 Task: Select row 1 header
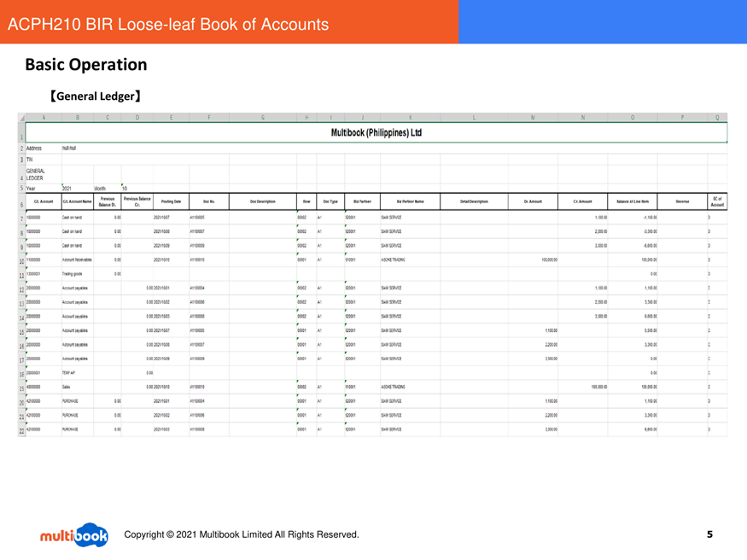tap(21, 132)
